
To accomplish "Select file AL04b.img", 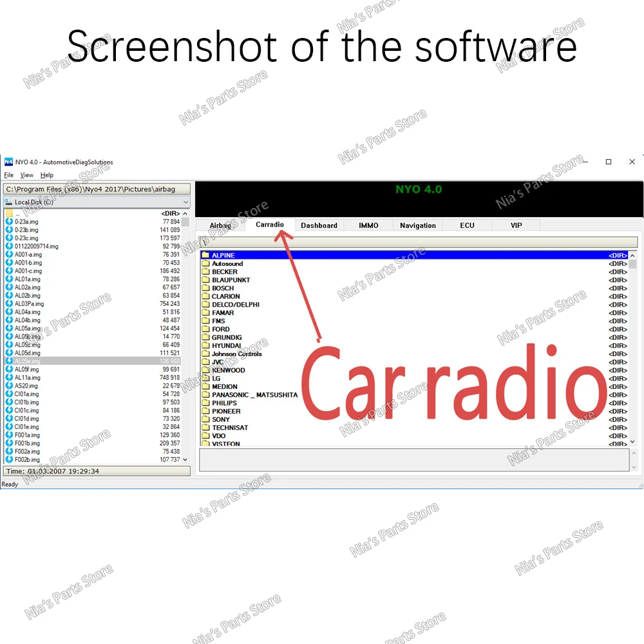I will click(x=93, y=320).
